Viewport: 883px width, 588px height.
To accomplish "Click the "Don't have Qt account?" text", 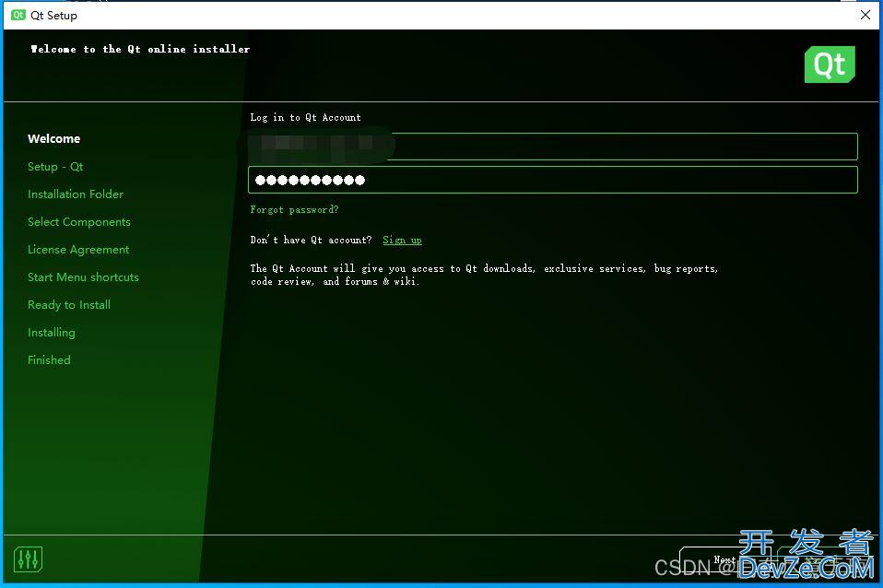I will point(311,240).
